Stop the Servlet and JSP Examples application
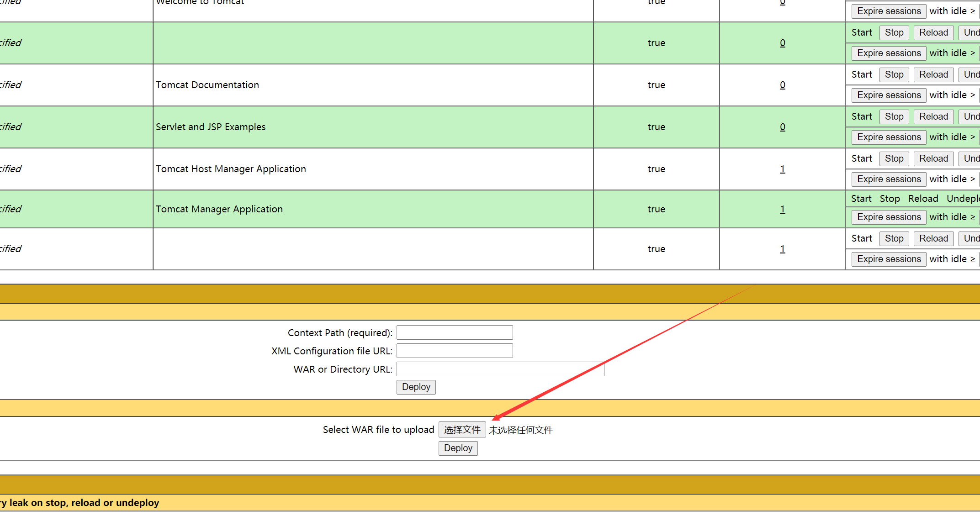The height and width of the screenshot is (516, 980). (894, 116)
